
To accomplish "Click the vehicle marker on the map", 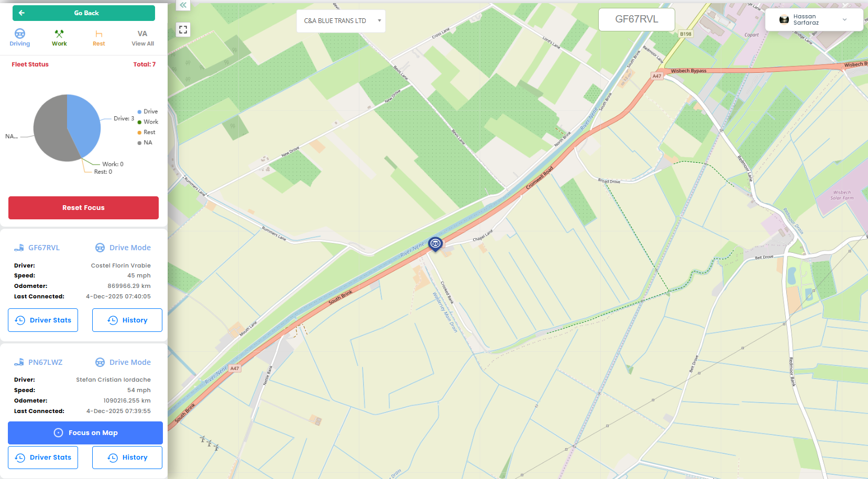I will [x=435, y=243].
